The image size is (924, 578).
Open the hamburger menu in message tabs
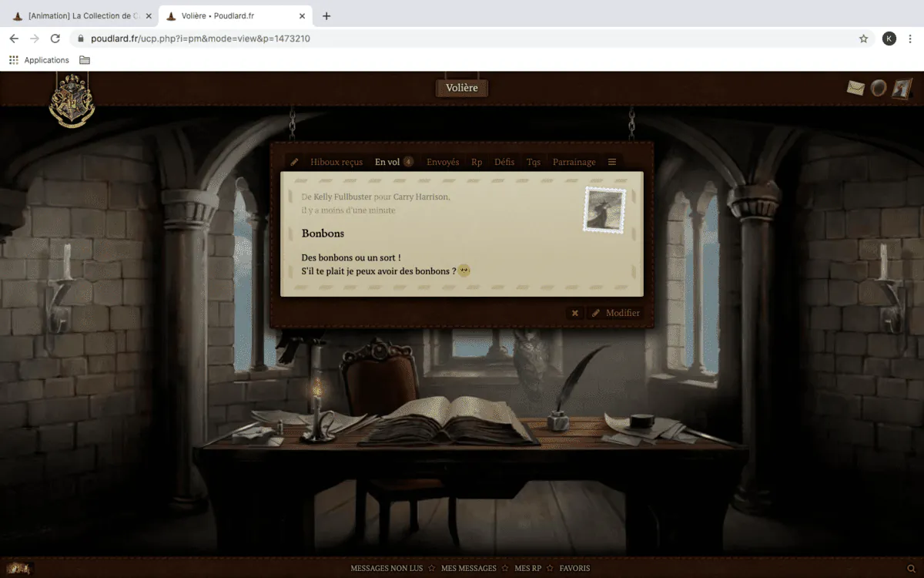(x=612, y=162)
